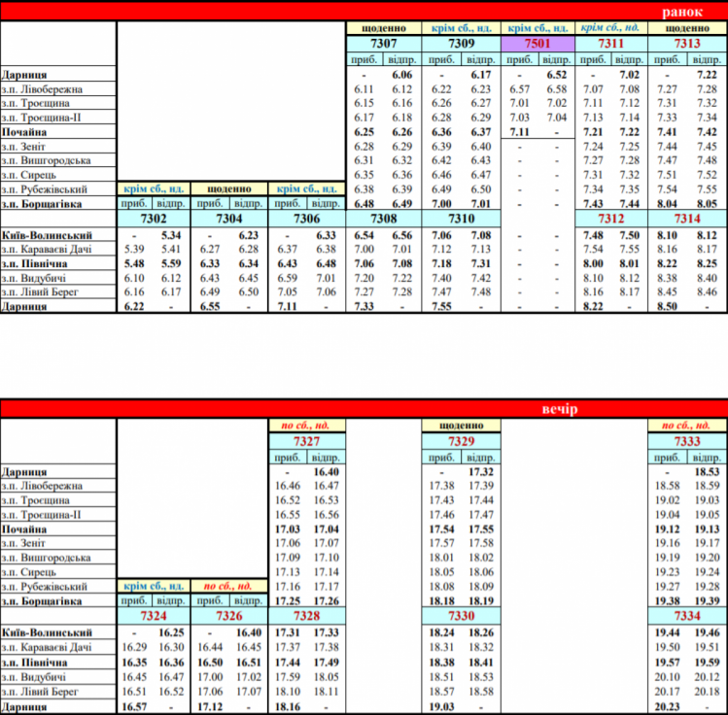
Task: Click 'з.п. Зеніт' in the morning table
Action: point(23,147)
